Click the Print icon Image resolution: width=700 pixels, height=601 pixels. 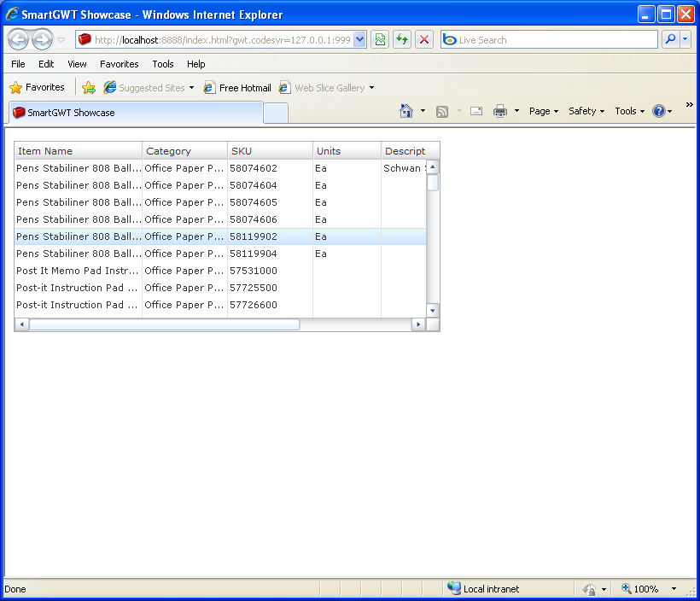pyautogui.click(x=500, y=111)
